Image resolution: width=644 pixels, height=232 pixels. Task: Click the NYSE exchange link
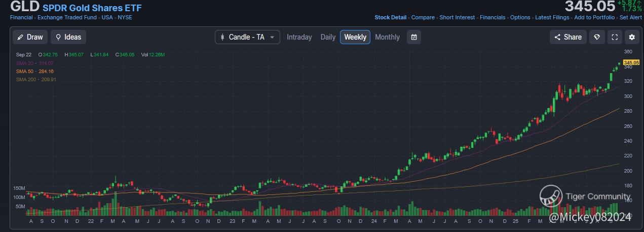tap(125, 17)
